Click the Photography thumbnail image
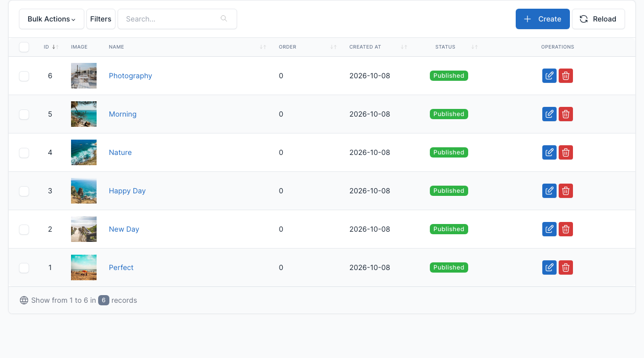Image resolution: width=644 pixels, height=358 pixels. pos(84,76)
